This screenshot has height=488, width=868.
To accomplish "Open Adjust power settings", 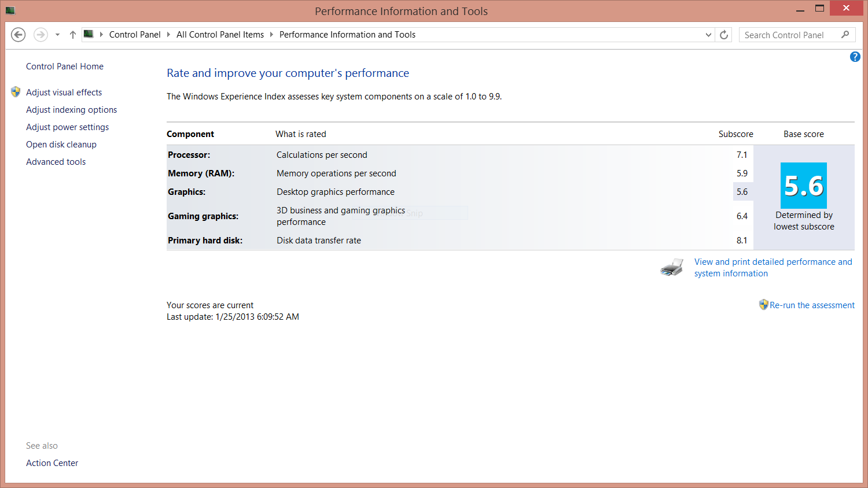I will (x=67, y=127).
